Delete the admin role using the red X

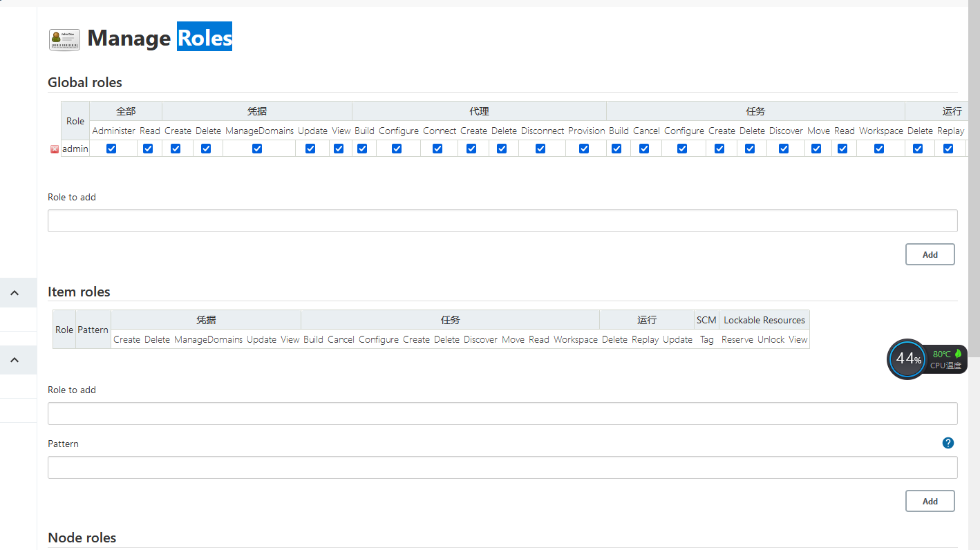click(55, 149)
